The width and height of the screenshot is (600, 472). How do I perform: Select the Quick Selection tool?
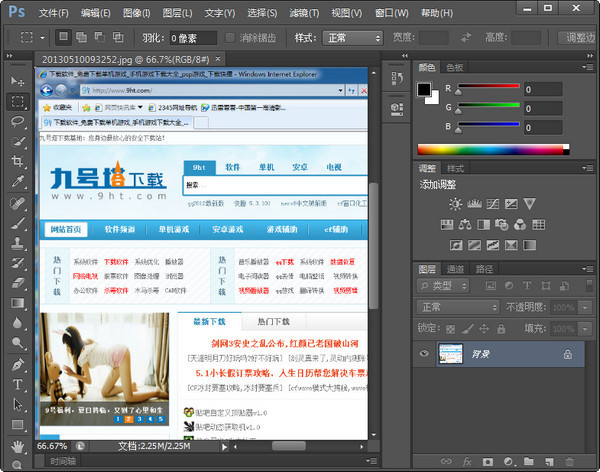pyautogui.click(x=17, y=141)
